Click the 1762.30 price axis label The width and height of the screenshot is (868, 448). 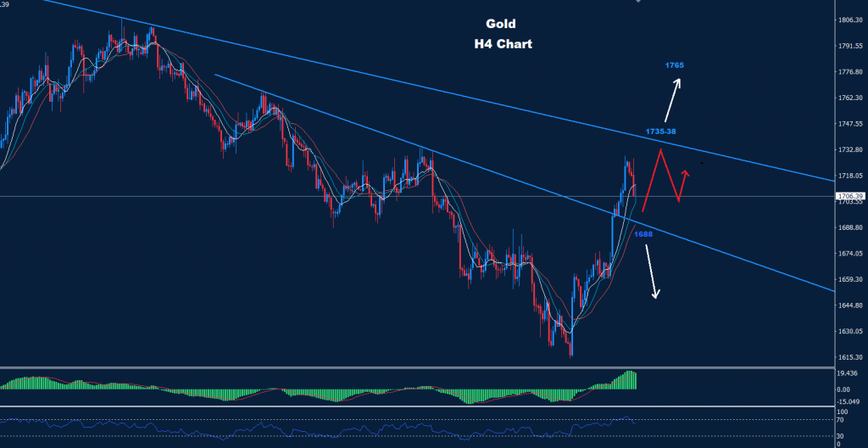coord(851,98)
